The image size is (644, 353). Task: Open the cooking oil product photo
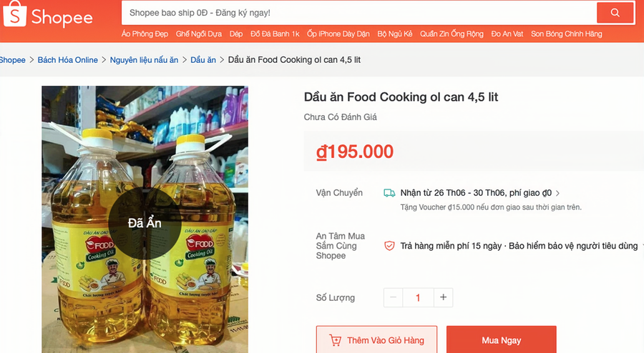point(145,219)
